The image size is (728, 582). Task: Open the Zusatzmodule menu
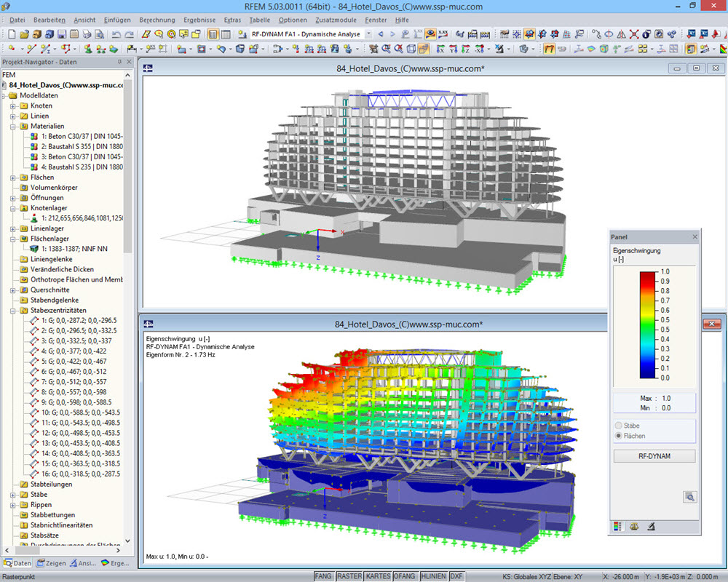pos(336,20)
